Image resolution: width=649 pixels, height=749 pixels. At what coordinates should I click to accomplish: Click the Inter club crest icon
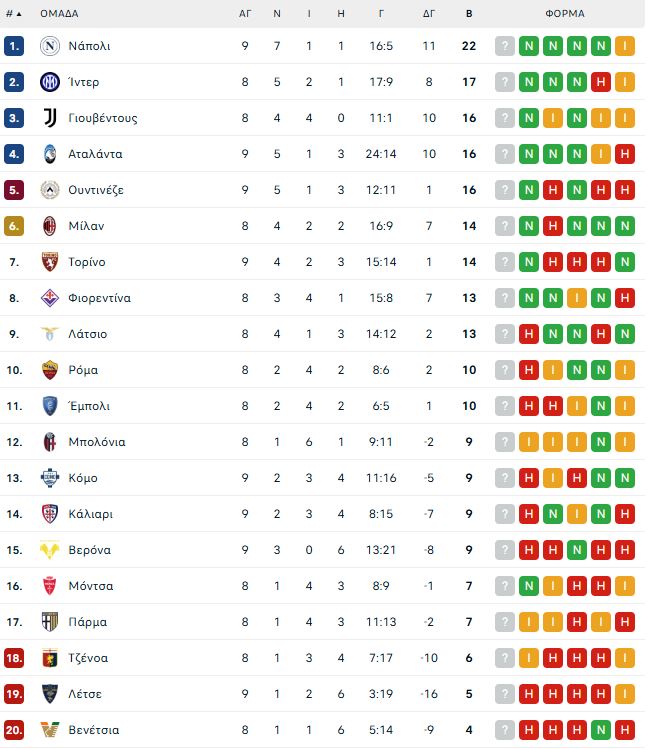[x=50, y=82]
